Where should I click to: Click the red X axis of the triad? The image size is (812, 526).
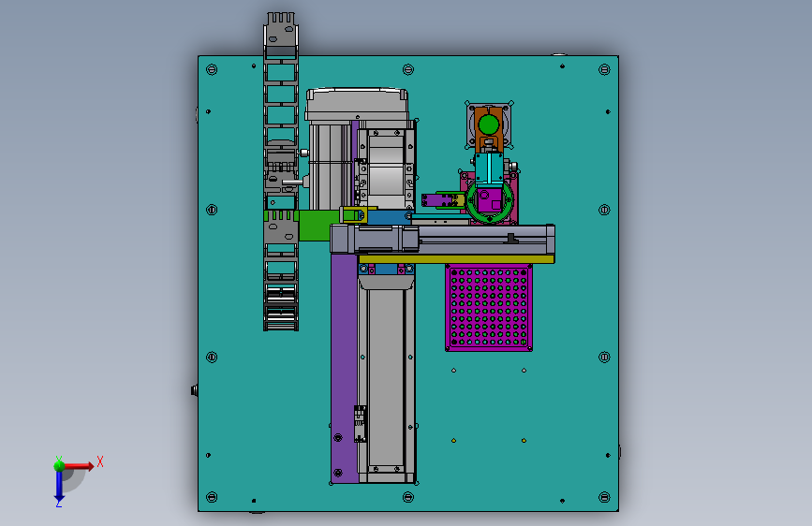click(79, 466)
